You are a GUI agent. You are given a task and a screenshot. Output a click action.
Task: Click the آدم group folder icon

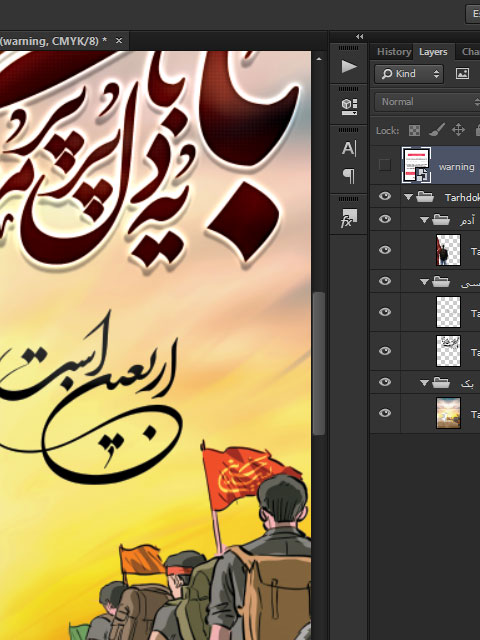441,220
